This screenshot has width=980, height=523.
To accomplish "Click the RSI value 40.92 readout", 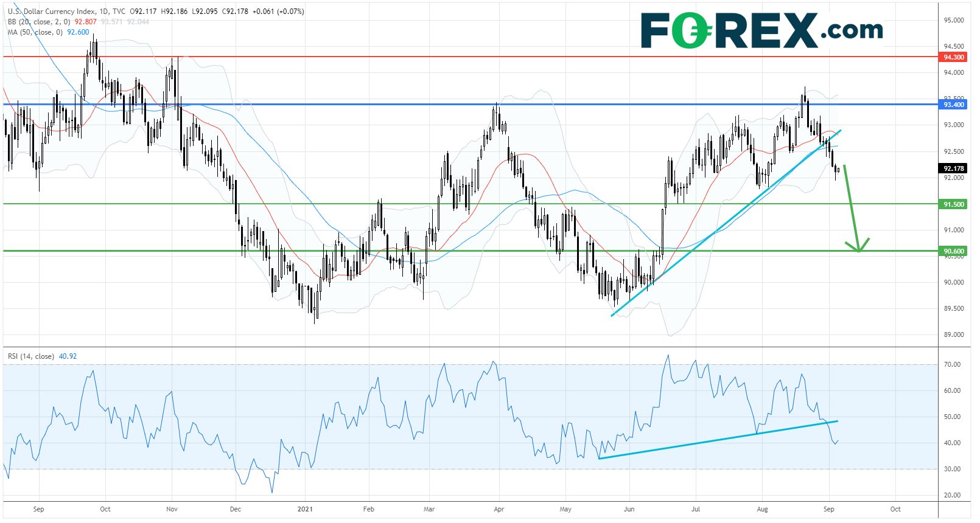I will point(68,356).
